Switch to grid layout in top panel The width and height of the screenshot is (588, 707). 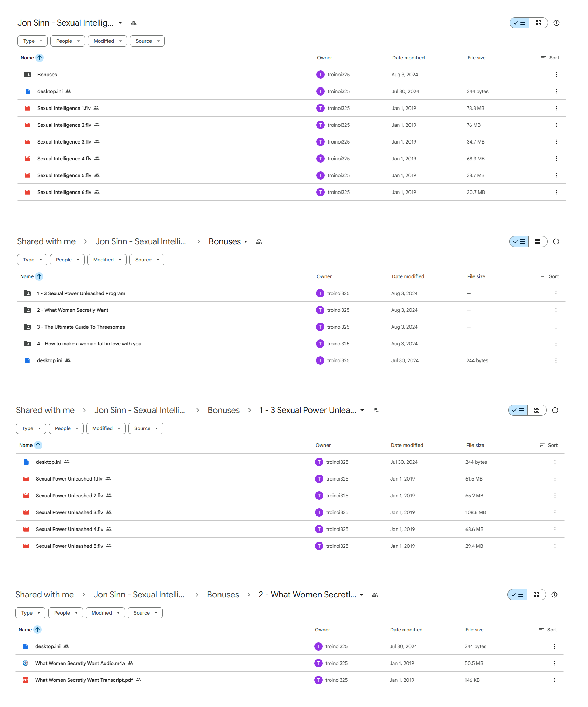pos(538,23)
